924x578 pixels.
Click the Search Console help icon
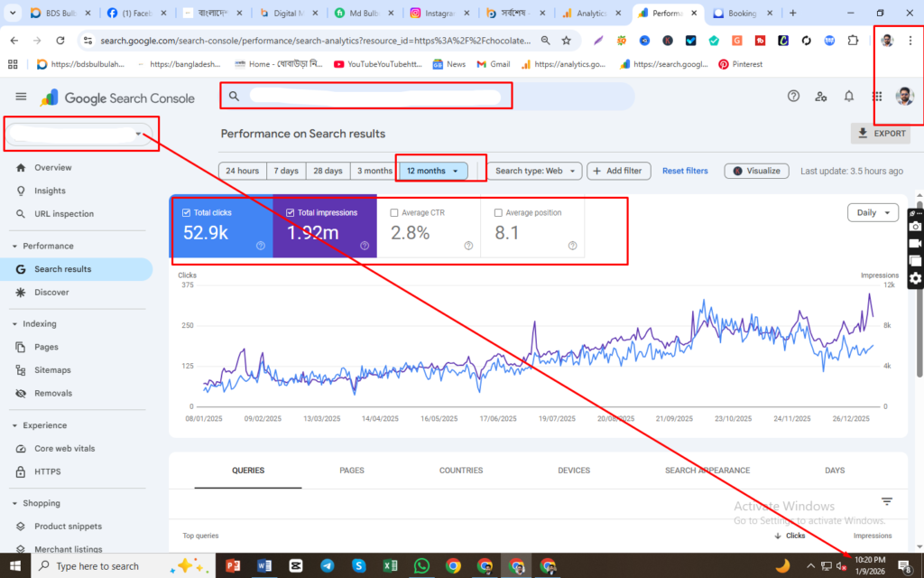tap(793, 96)
